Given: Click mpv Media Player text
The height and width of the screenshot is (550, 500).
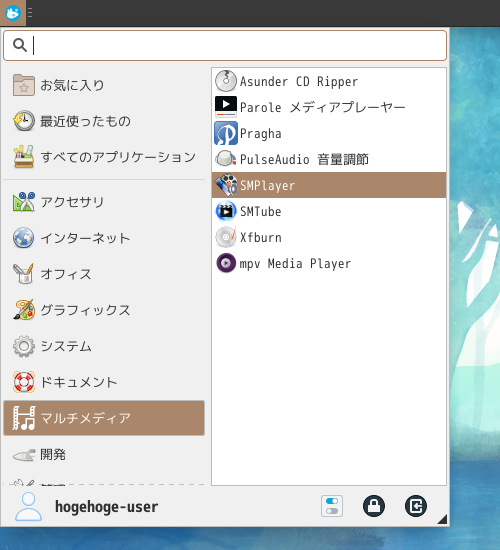Looking at the screenshot, I should coord(295,263).
